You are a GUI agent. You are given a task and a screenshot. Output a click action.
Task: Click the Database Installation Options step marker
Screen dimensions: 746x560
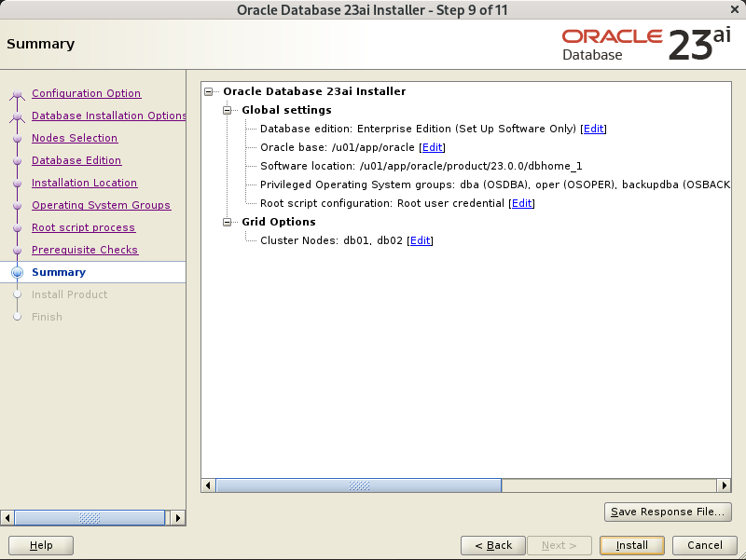coord(17,116)
